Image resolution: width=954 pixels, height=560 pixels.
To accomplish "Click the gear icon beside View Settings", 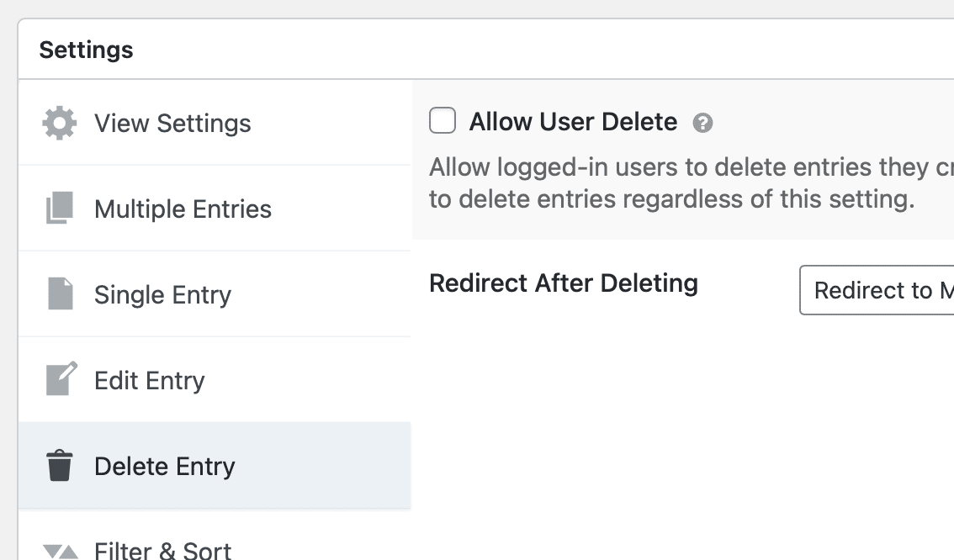I will (60, 124).
